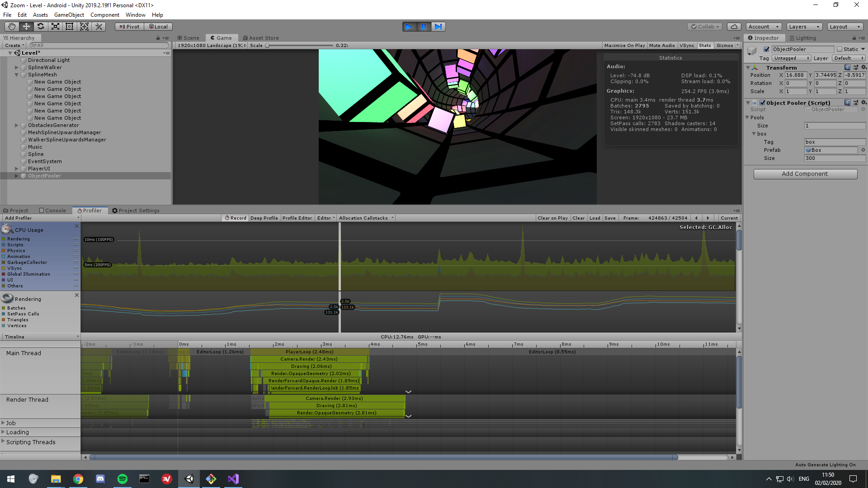Open the Layout dropdown
This screenshot has width=868, height=488.
[x=845, y=27]
